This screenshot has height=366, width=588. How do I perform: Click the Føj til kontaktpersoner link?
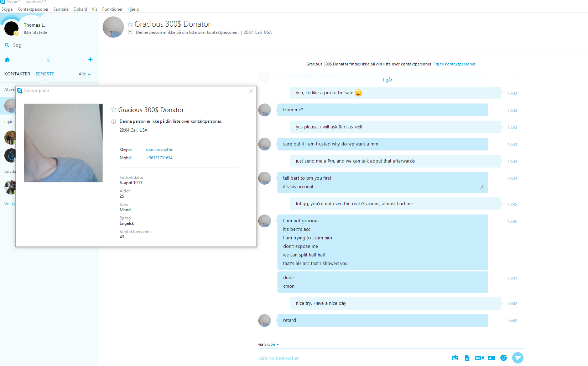[x=454, y=64]
